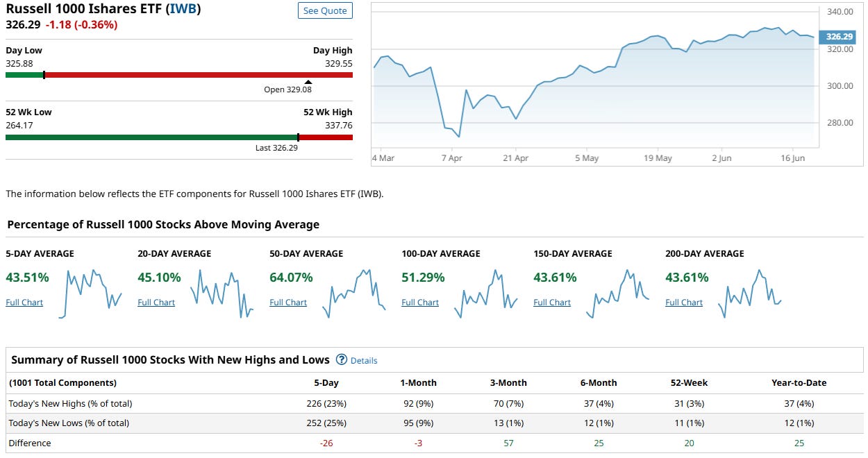
Task: Click the Day Low/High range bar
Action: click(x=179, y=75)
